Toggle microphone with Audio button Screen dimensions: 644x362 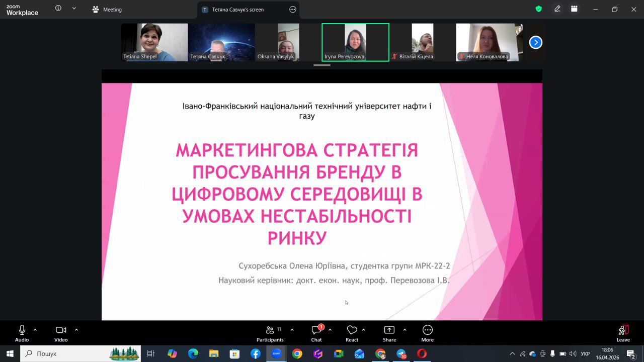point(22,333)
